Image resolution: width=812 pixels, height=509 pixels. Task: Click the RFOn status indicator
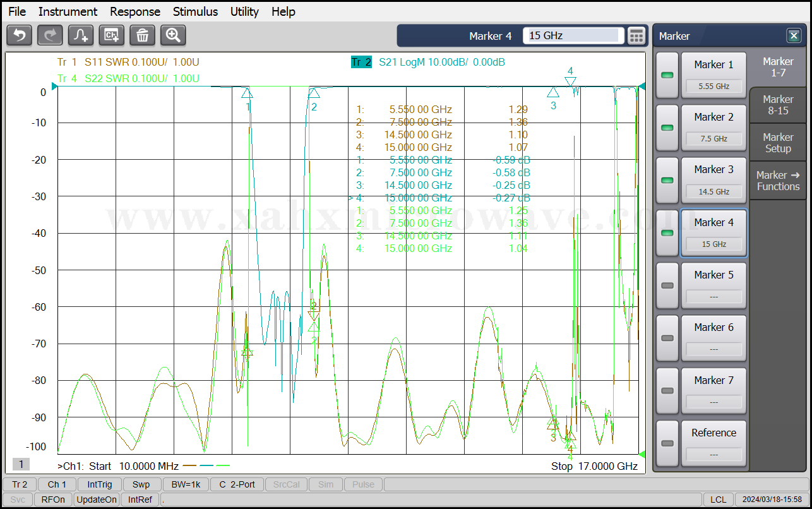point(53,500)
